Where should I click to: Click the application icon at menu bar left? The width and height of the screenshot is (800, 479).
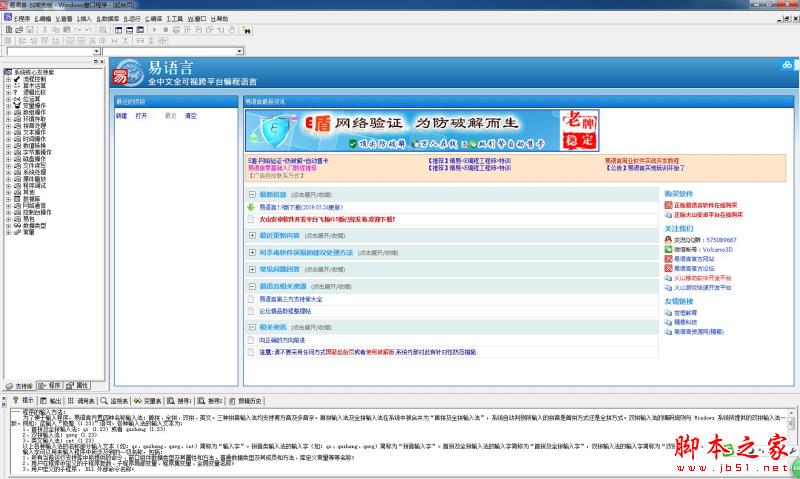[8, 18]
